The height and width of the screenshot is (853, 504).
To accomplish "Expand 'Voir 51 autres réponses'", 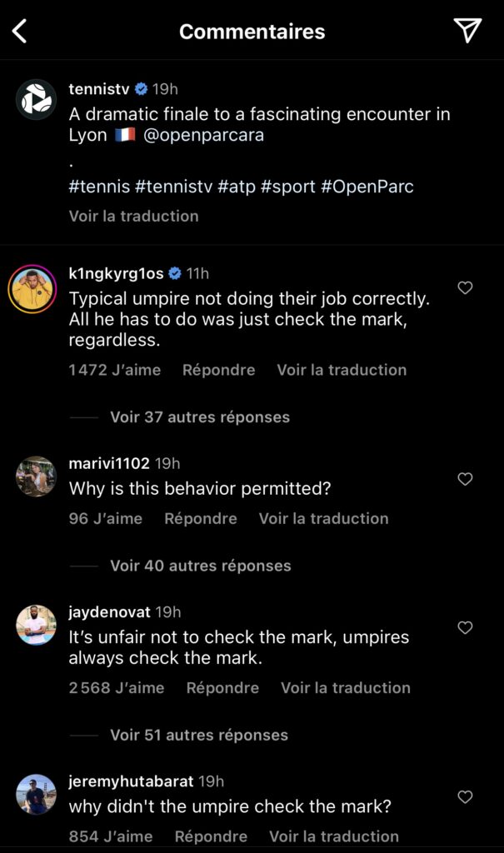I will pos(199,736).
